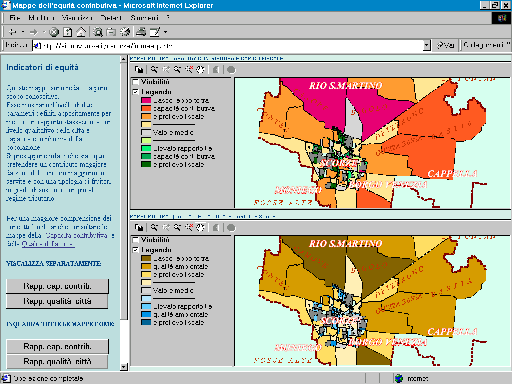512x384 pixels.
Task: Open the Back button history dropdown arrow
Action: point(23,32)
